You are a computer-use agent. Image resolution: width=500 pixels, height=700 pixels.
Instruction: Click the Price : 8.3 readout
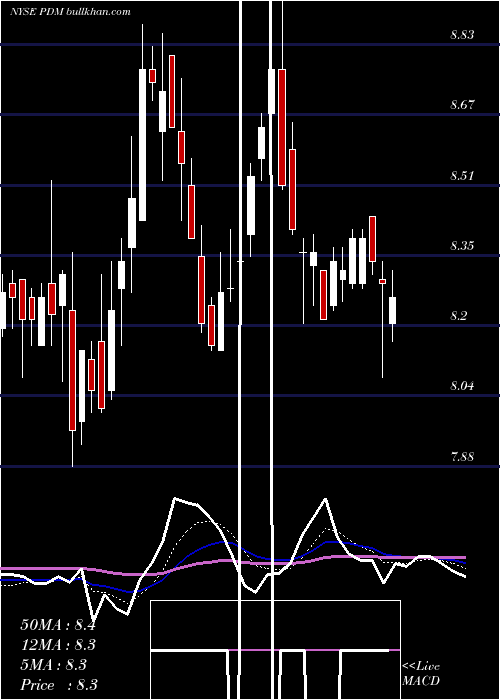pos(59,685)
